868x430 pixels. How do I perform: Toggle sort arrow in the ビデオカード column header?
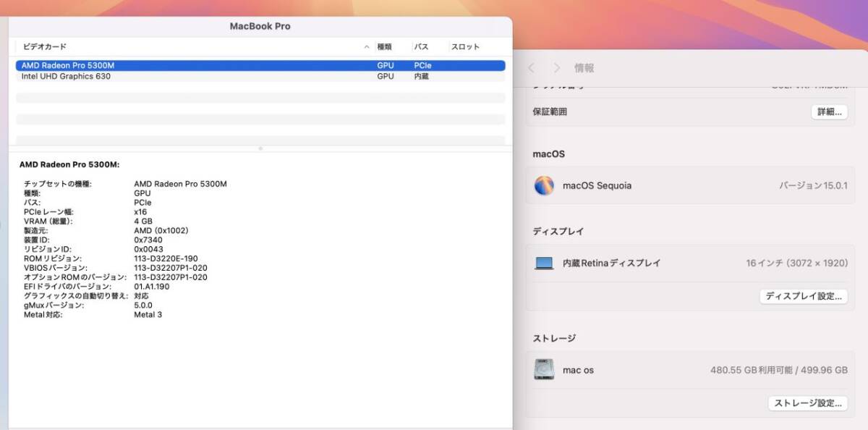[x=367, y=47]
